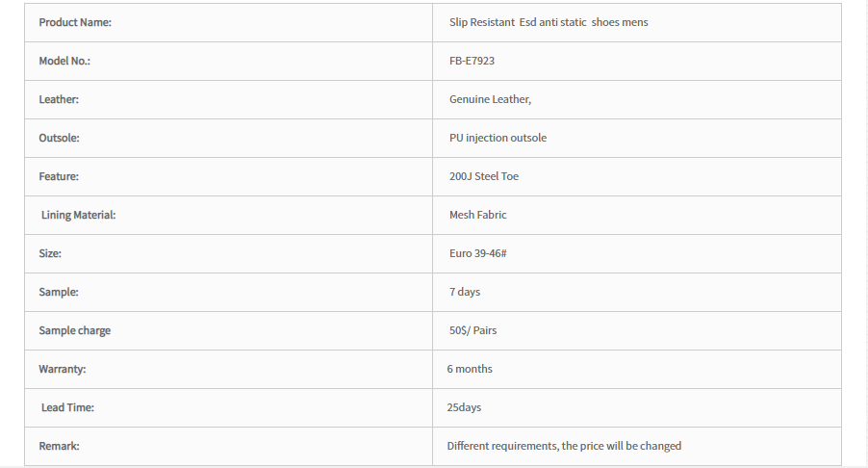
Task: Select the 50$/ Pairs value
Action: pos(472,330)
